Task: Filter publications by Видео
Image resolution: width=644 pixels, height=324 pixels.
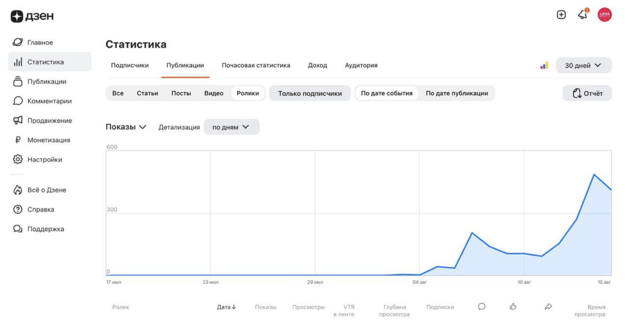Action: tap(213, 93)
